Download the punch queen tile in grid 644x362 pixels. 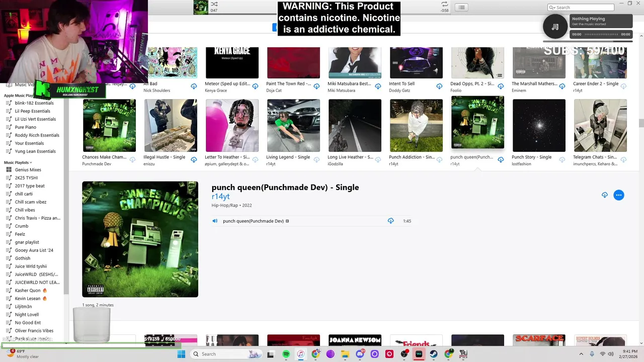(501, 160)
